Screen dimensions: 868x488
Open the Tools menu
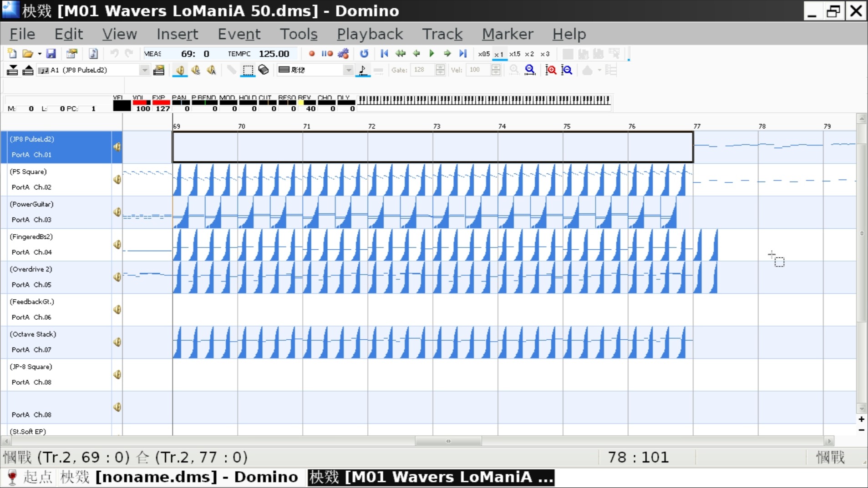coord(299,34)
